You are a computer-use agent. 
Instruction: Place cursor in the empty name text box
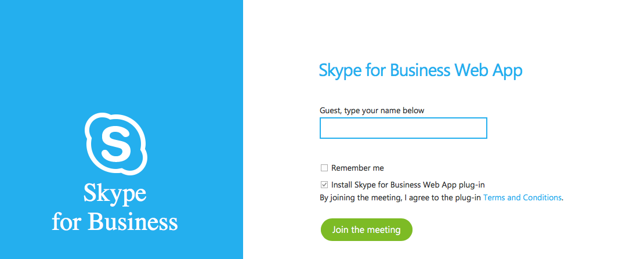pos(403,128)
